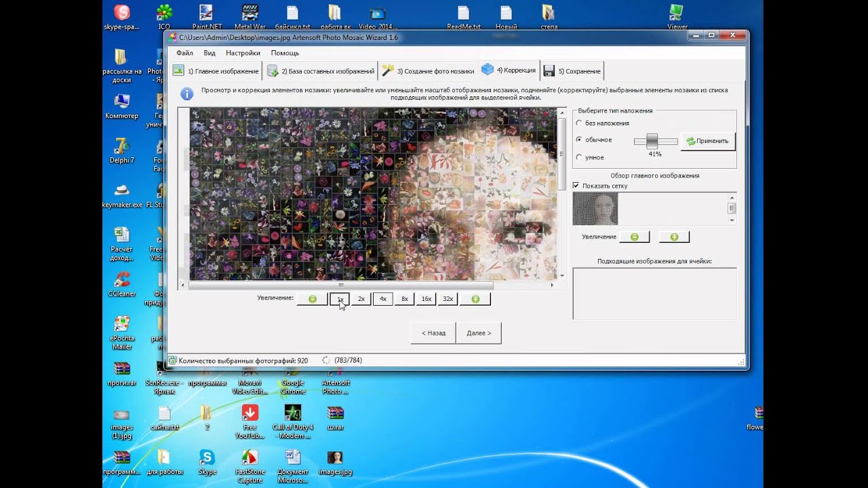Image resolution: width=868 pixels, height=488 pixels.
Task: Click the 'Далее >' button
Action: 479,333
